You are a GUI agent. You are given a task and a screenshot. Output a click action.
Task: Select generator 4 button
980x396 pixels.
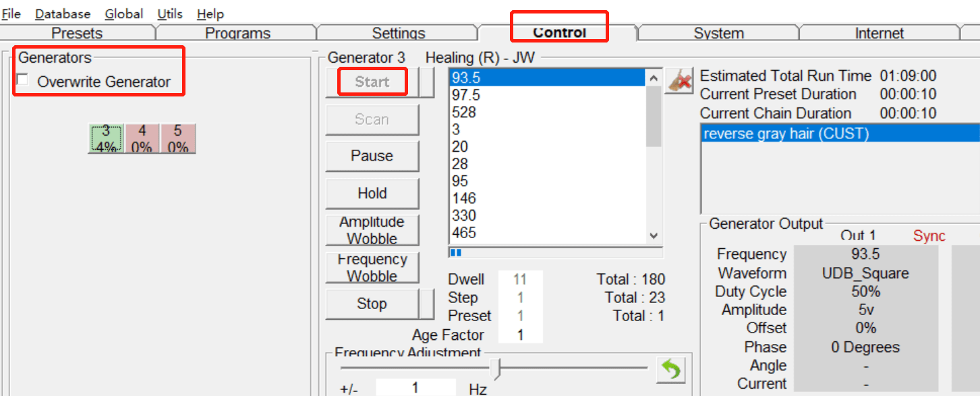coord(142,139)
